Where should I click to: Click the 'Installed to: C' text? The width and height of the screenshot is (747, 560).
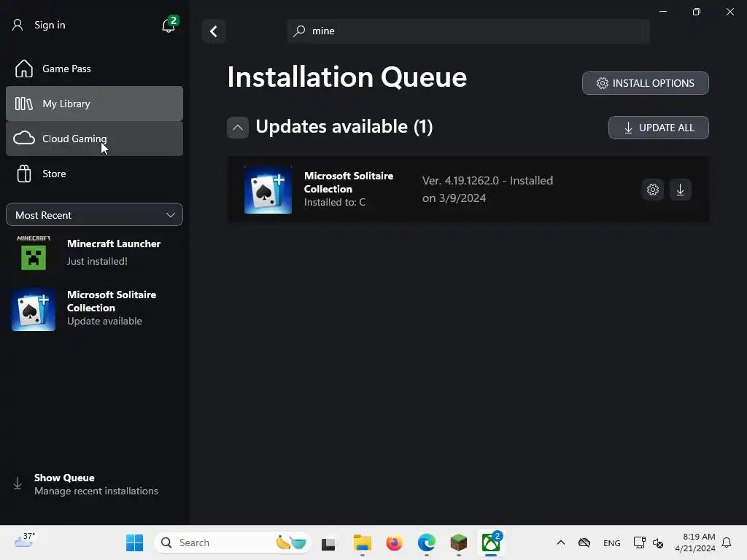click(x=334, y=203)
